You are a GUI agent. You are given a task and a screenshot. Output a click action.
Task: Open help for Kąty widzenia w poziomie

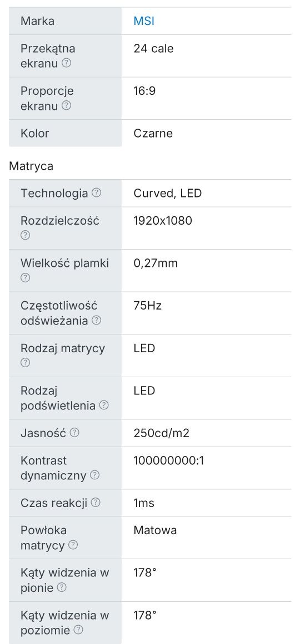tap(78, 630)
